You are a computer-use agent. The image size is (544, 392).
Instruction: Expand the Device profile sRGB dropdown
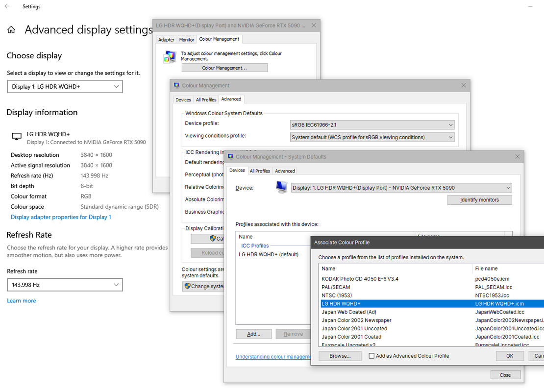[x=372, y=125]
